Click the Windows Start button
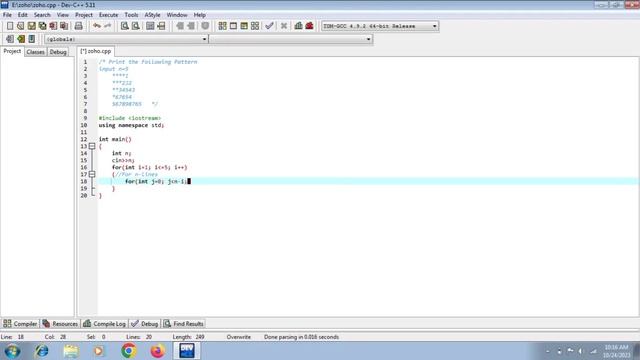This screenshot has width=640, height=360. point(12,351)
